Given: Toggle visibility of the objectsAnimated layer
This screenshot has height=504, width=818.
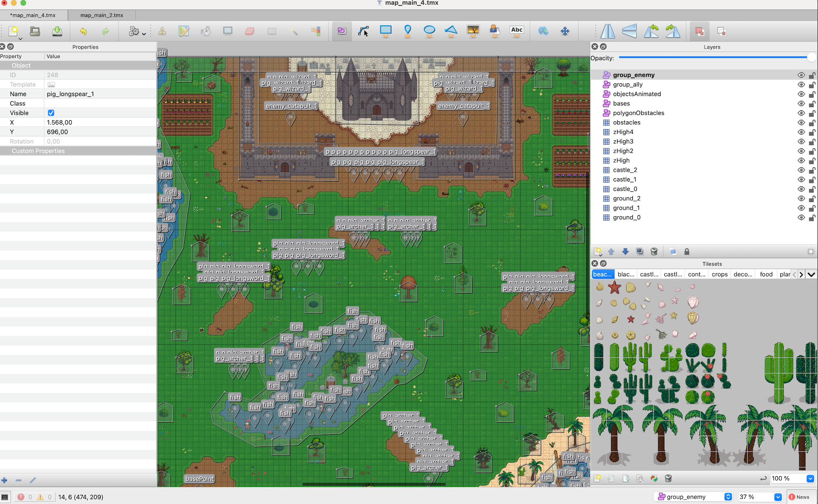Looking at the screenshot, I should click(x=801, y=94).
